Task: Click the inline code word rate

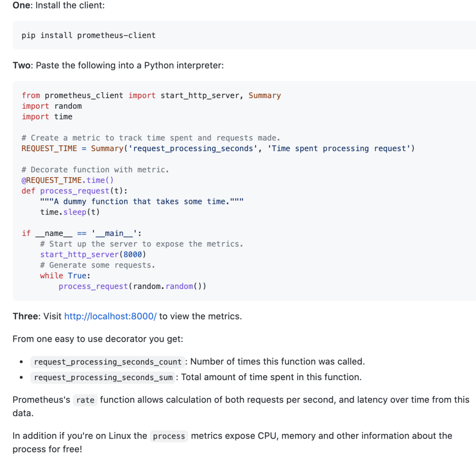Action: pyautogui.click(x=86, y=400)
